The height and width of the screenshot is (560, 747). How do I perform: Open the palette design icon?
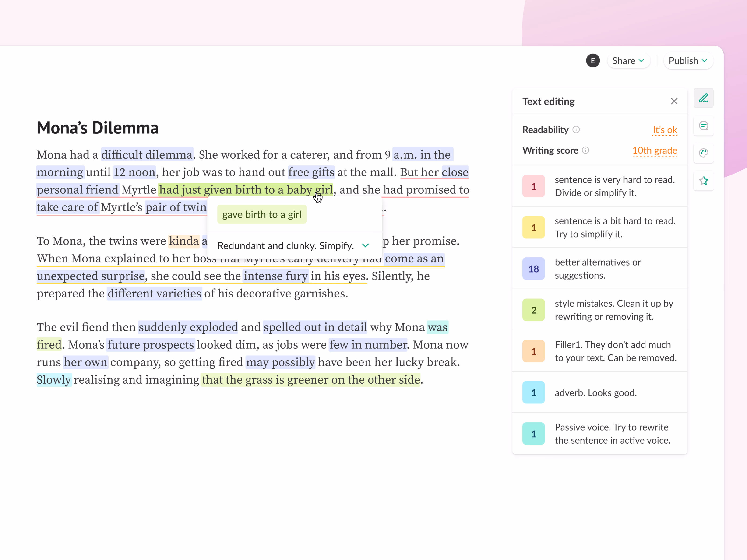click(703, 153)
